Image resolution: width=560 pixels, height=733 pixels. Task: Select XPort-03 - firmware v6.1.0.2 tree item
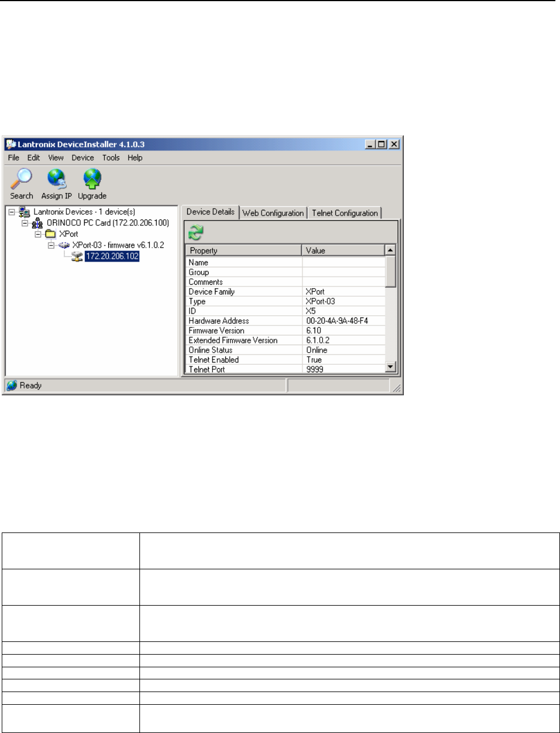118,245
